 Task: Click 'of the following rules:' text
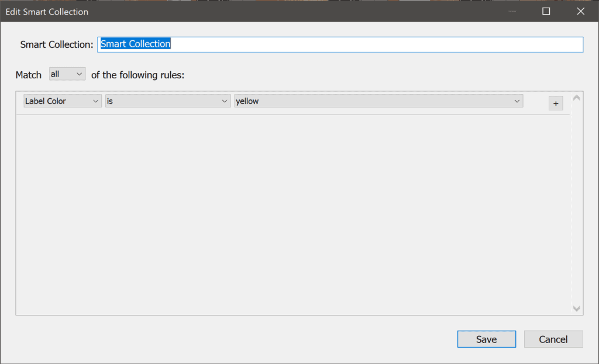point(137,75)
